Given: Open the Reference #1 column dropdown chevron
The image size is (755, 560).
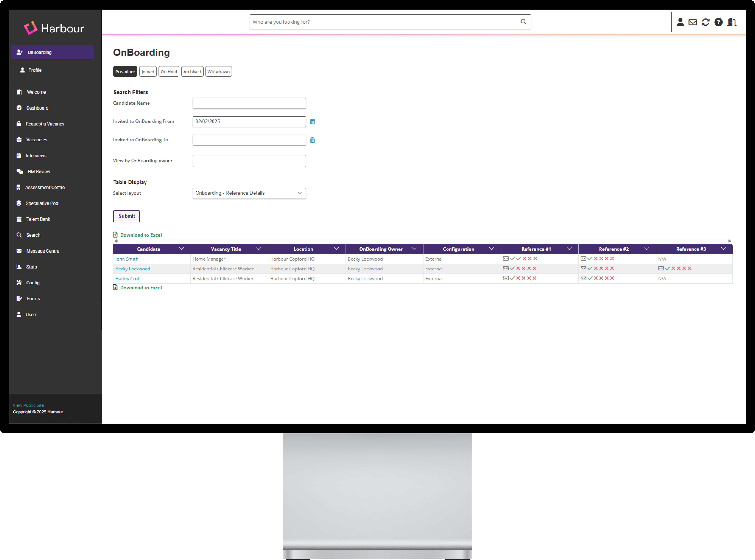Looking at the screenshot, I should click(x=569, y=249).
